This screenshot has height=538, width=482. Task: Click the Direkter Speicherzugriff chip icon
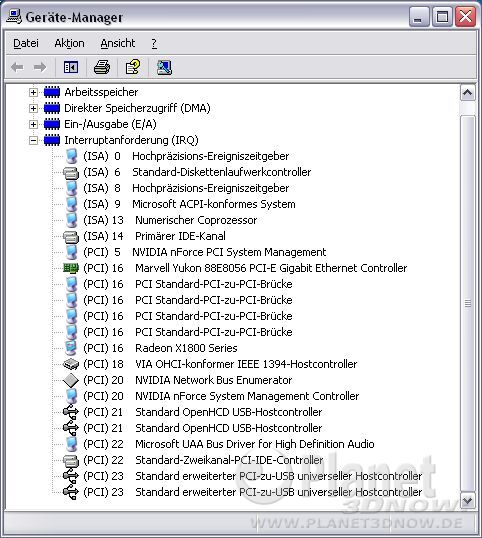click(x=52, y=108)
